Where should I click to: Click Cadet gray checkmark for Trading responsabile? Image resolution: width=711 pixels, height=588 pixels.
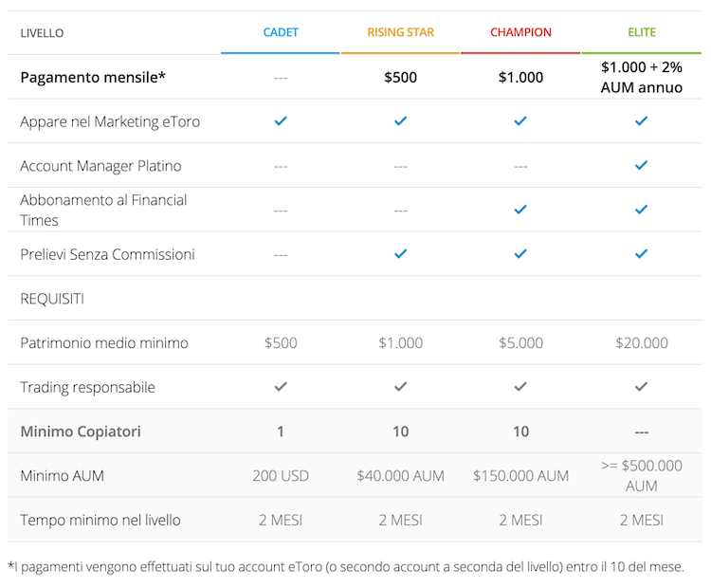pos(281,387)
